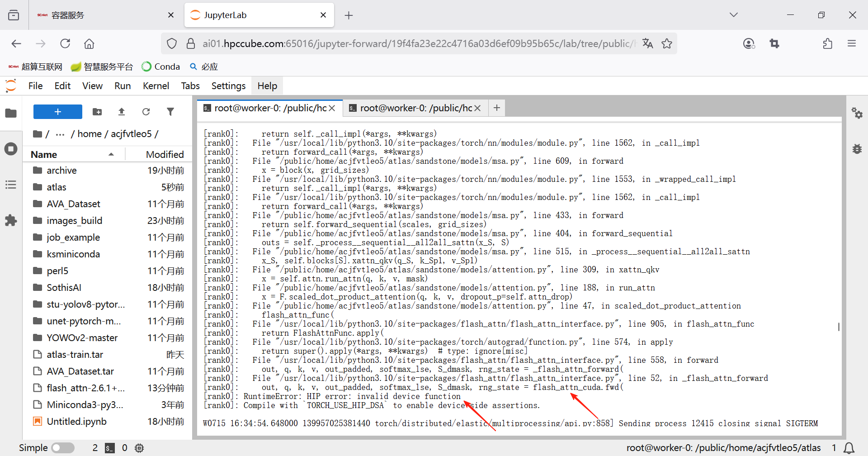The width and height of the screenshot is (868, 456).
Task: Open the Kernel menu
Action: 156,86
